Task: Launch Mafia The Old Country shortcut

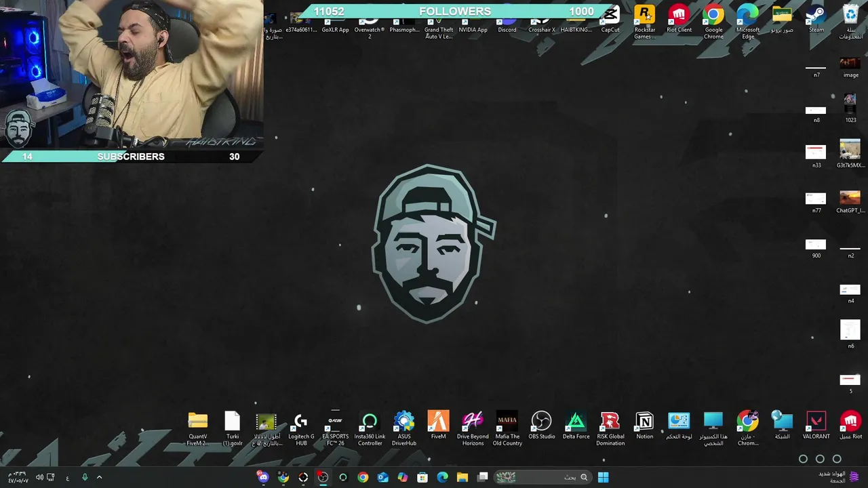Action: click(x=507, y=428)
